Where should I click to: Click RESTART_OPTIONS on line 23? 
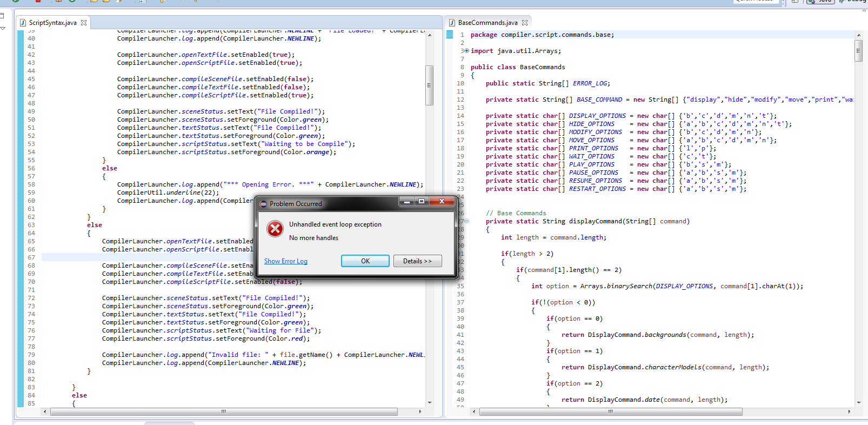coord(597,189)
